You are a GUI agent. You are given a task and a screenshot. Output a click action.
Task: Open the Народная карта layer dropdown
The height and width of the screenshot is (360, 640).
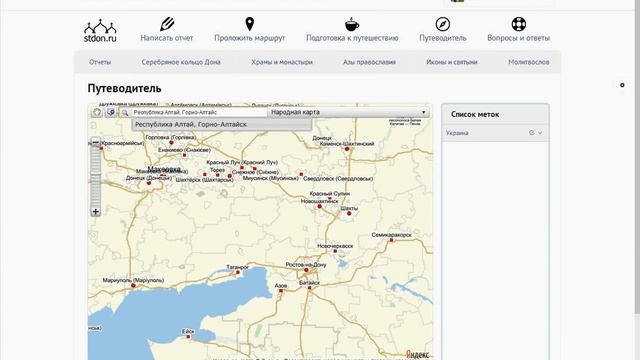[349, 112]
